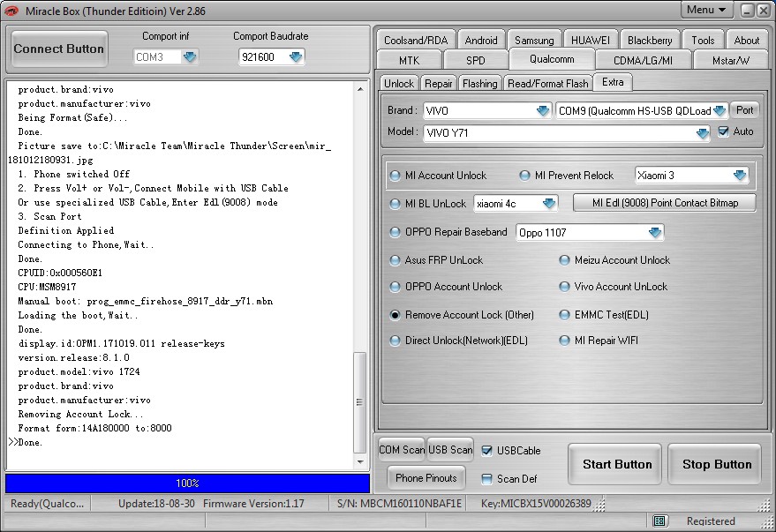Click the Start Button
The height and width of the screenshot is (532, 776).
(x=616, y=464)
